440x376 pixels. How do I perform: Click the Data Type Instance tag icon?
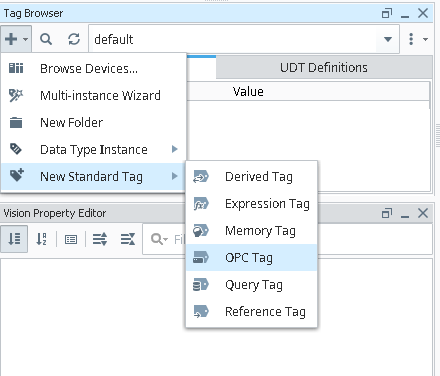pos(16,149)
